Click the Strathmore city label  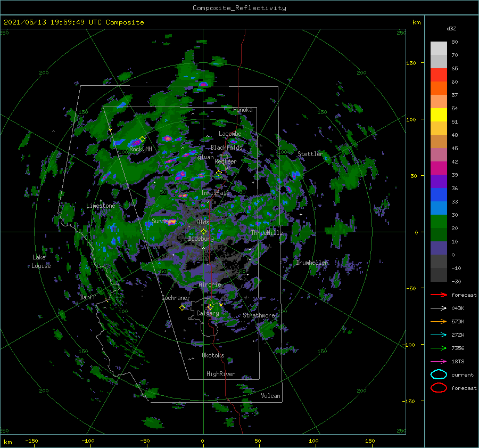pos(259,315)
